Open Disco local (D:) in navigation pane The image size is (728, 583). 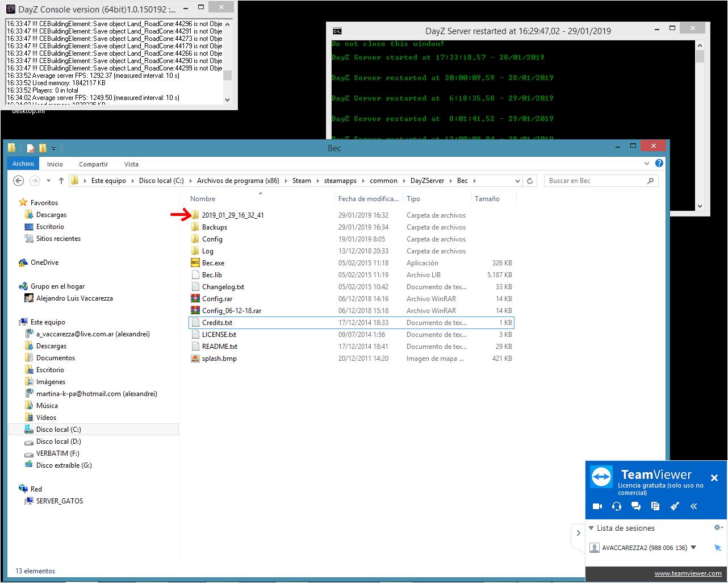58,442
